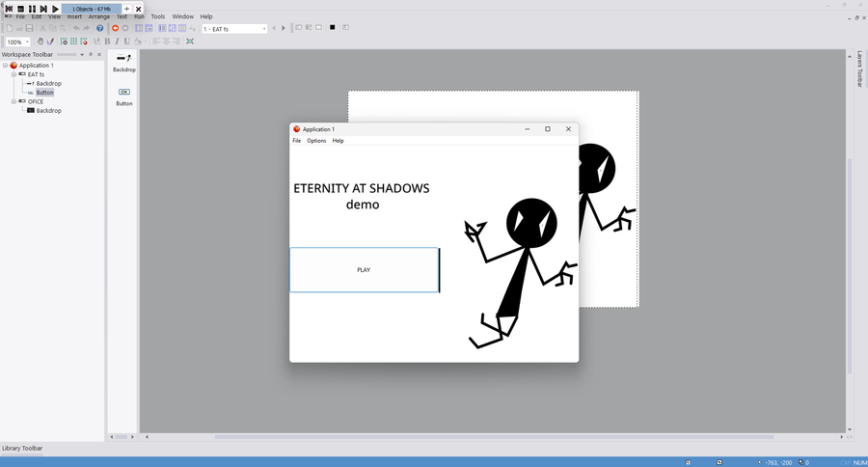
Task: Select Backdrop under EAT ts in tree
Action: coord(49,84)
